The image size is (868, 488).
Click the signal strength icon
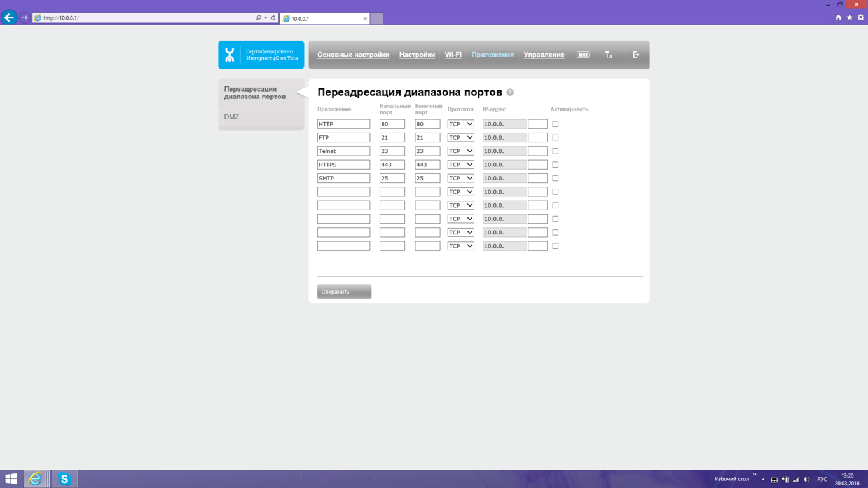pos(609,55)
